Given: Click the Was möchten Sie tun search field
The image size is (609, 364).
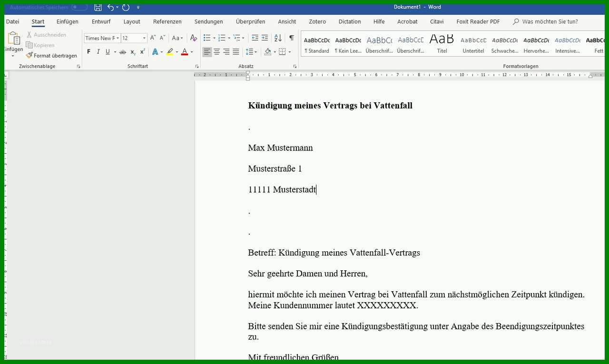Looking at the screenshot, I should [x=550, y=21].
